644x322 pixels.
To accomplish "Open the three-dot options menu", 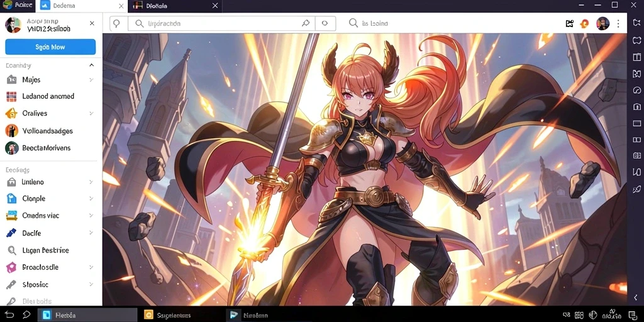I will coord(618,23).
